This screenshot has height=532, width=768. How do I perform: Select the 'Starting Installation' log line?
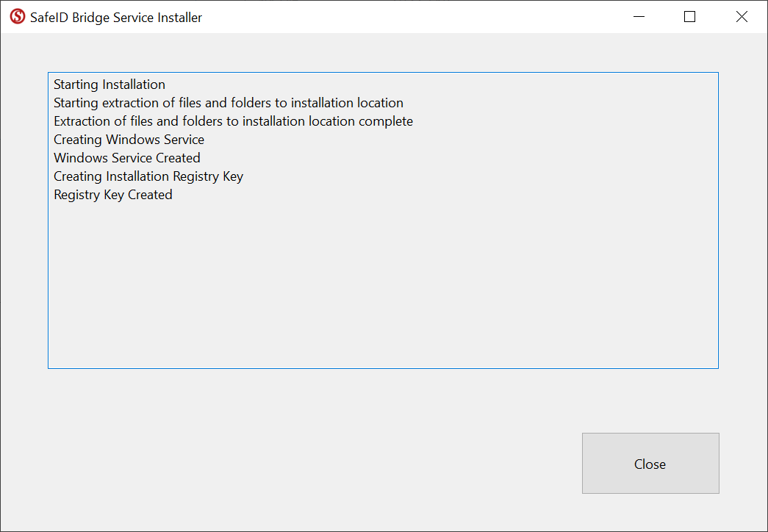pyautogui.click(x=110, y=85)
